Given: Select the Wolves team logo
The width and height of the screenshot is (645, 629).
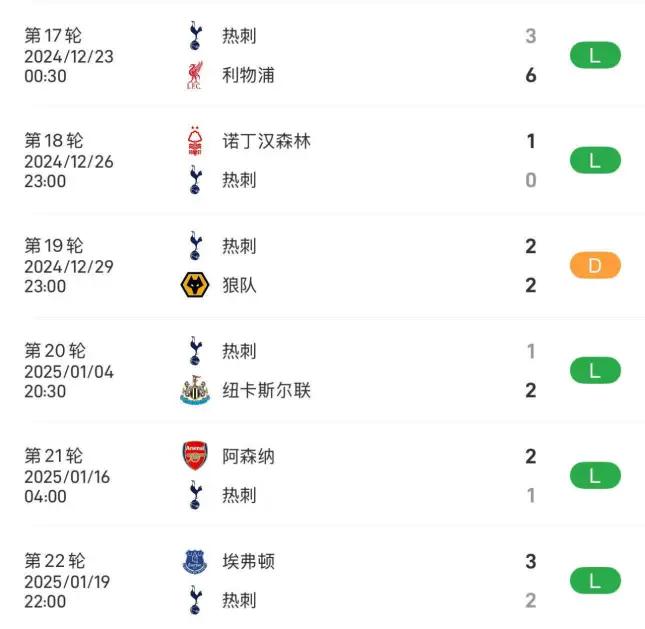Looking at the screenshot, I should [195, 285].
